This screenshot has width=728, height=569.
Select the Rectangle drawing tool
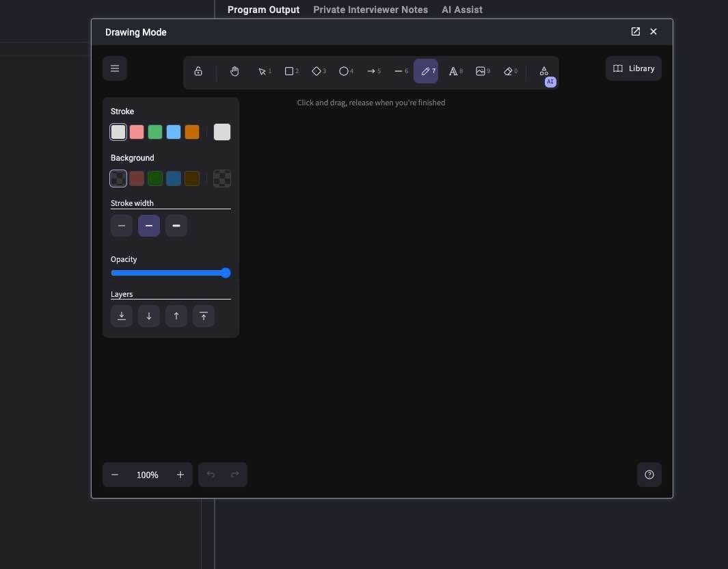pyautogui.click(x=290, y=71)
